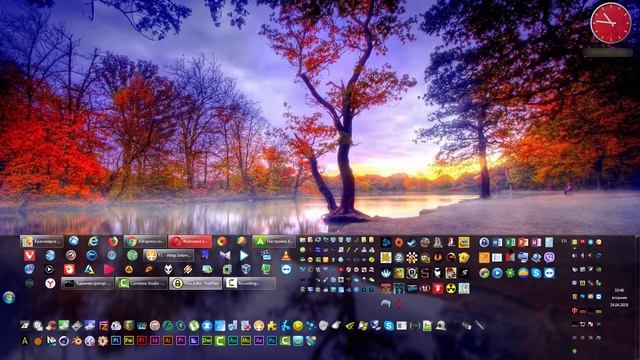Open Skype icon in the bottom toolbar
Image resolution: width=640 pixels, height=360 pixels.
pyautogui.click(x=389, y=326)
